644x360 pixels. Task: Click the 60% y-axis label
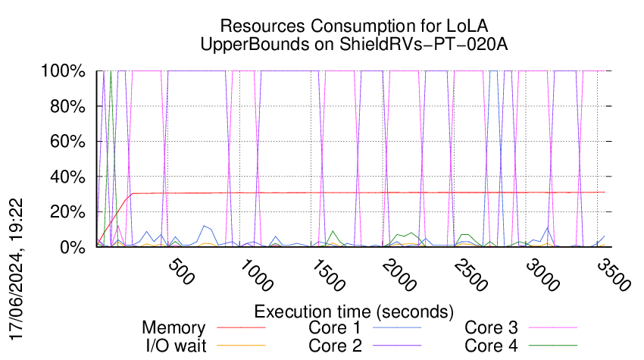click(67, 142)
